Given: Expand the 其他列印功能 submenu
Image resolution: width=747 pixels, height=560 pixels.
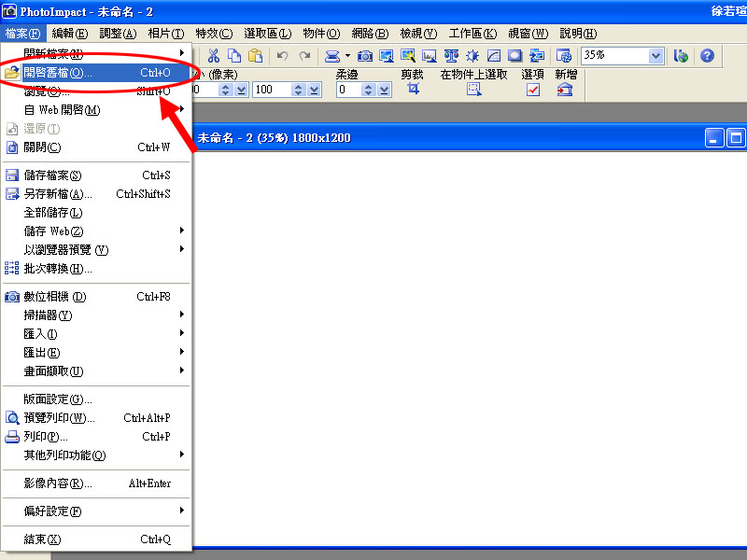Looking at the screenshot, I should (97, 455).
